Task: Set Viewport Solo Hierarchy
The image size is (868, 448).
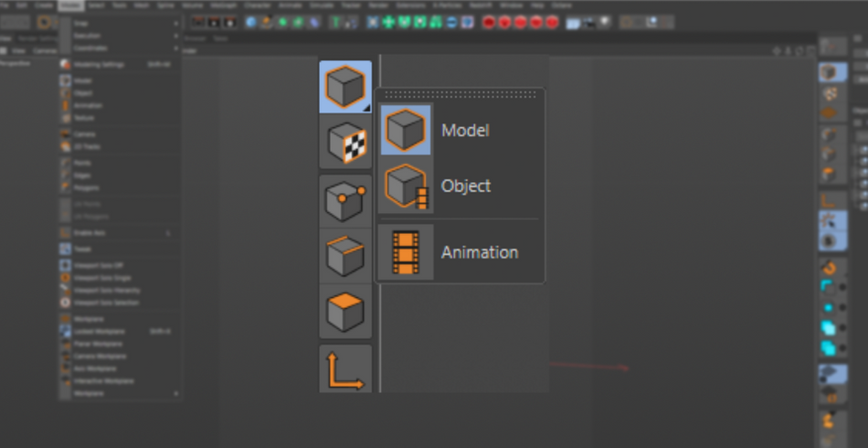Action: click(x=120, y=290)
